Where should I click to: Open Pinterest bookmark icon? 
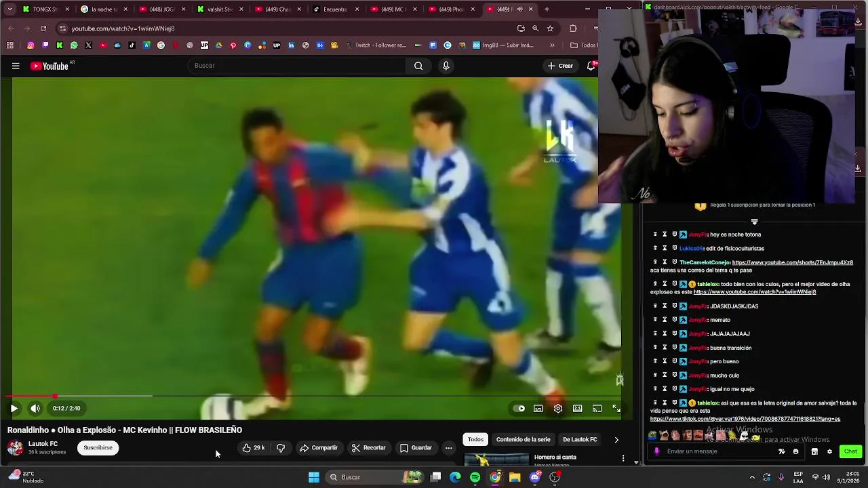coord(233,45)
